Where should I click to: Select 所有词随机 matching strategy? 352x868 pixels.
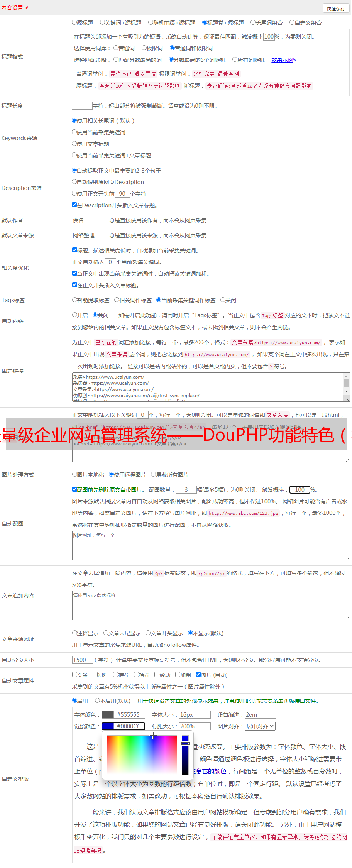point(235,59)
